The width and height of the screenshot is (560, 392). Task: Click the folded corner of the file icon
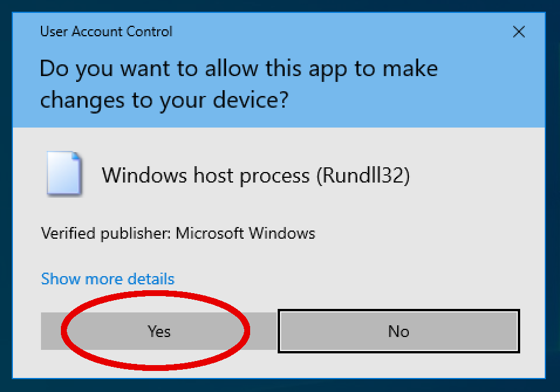tap(76, 156)
